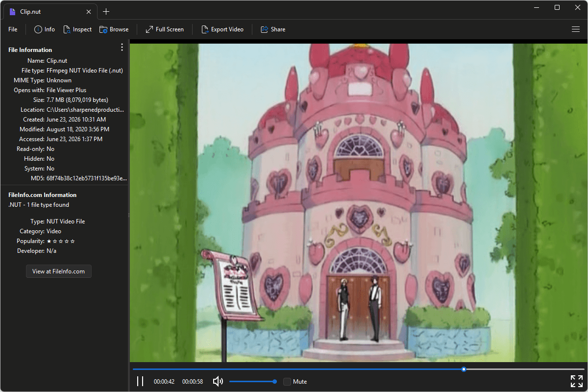Select the Clip.nut tab
The image size is (588, 392).
point(49,12)
